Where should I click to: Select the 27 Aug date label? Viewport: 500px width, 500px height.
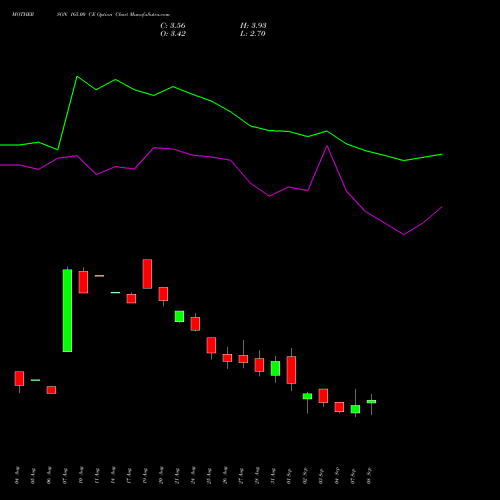pyautogui.click(x=241, y=475)
